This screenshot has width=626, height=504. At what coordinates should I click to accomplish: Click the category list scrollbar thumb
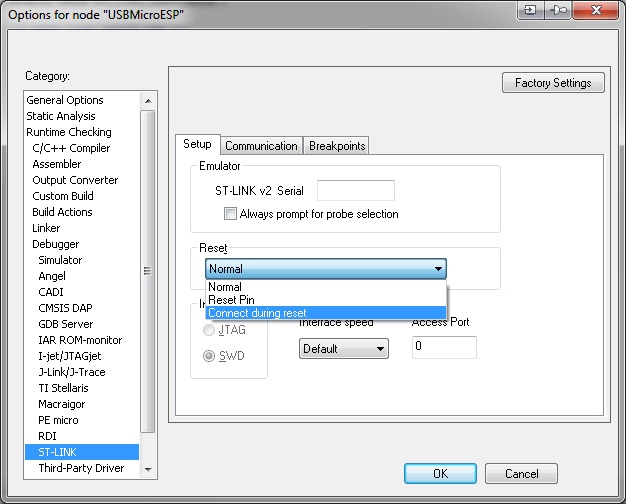pyautogui.click(x=148, y=271)
